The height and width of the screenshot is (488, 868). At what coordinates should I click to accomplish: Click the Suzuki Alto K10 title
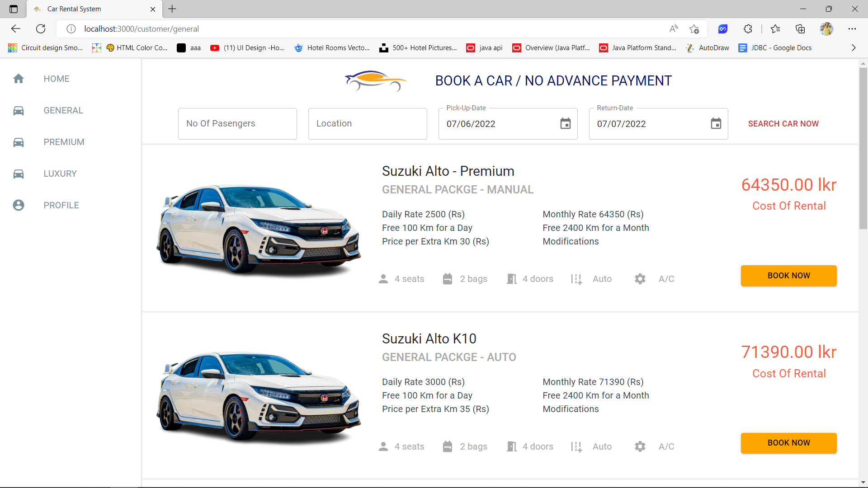click(x=429, y=338)
